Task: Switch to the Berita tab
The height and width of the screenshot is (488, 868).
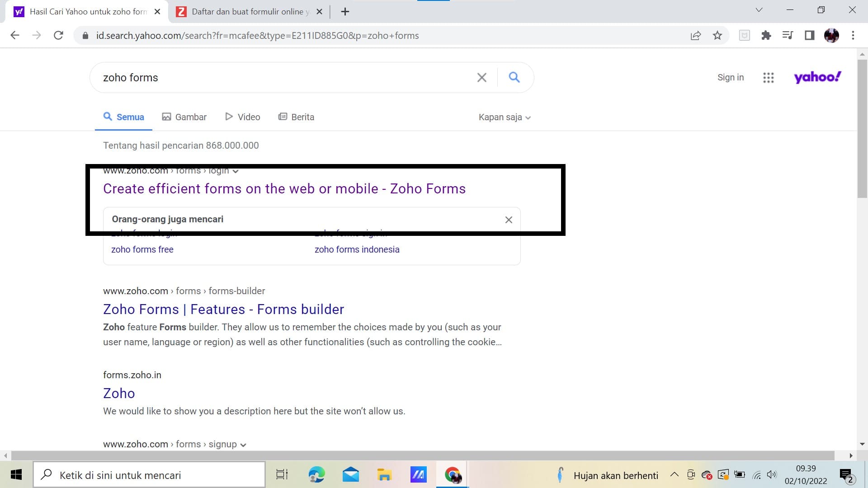Action: coord(296,117)
